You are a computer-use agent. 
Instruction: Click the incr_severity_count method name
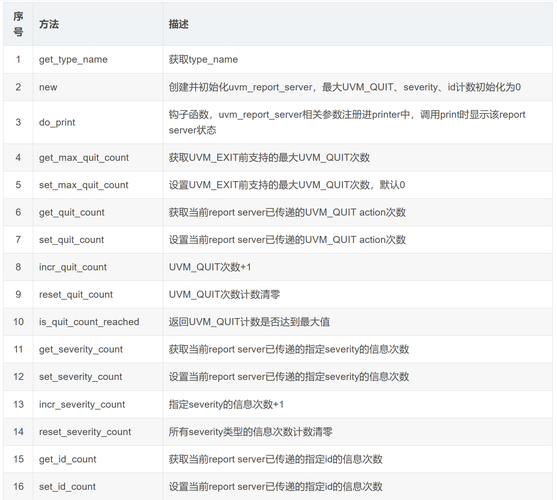(82, 404)
